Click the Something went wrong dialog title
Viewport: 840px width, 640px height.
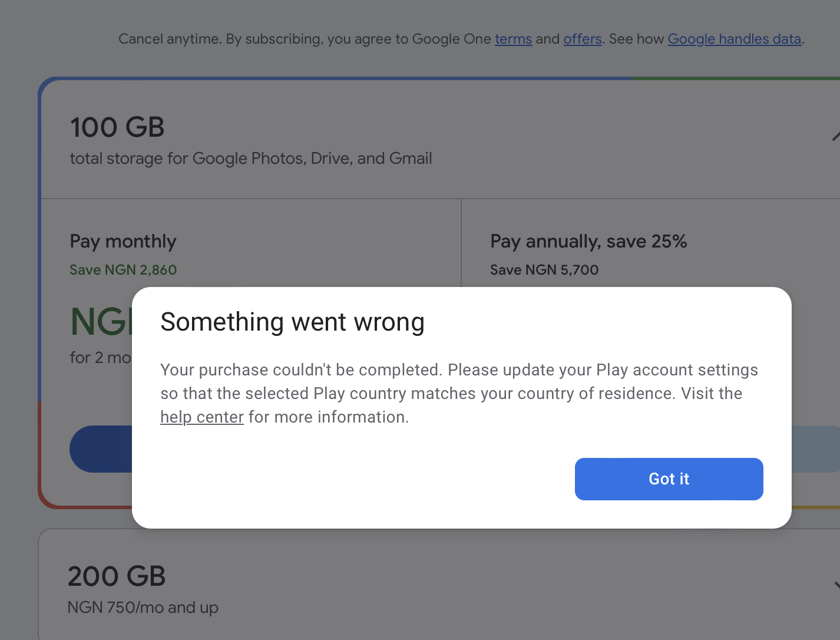pos(292,322)
